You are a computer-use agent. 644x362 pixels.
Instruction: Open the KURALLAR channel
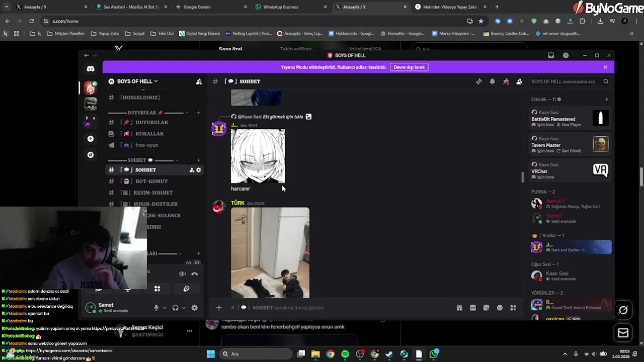155,134
